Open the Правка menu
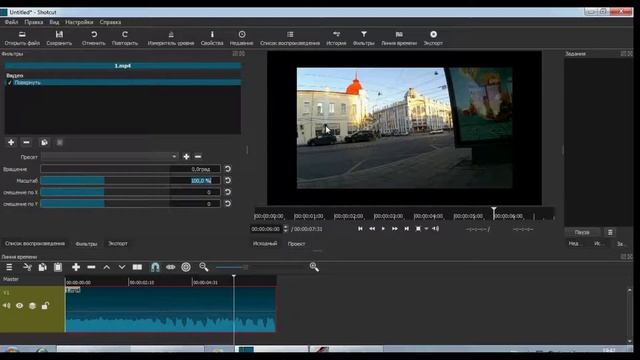The image size is (640, 360). 34,22
